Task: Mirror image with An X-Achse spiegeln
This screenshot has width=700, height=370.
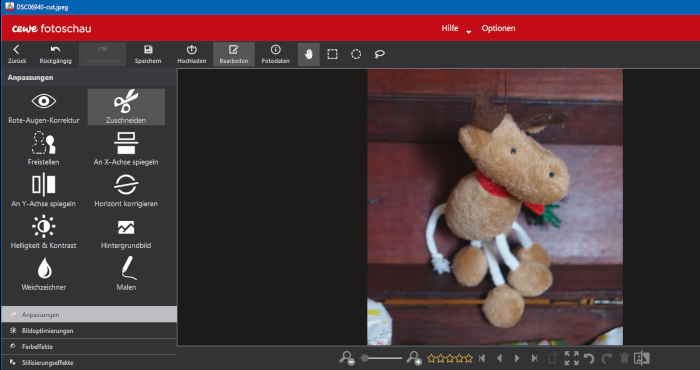Action: pos(126,148)
